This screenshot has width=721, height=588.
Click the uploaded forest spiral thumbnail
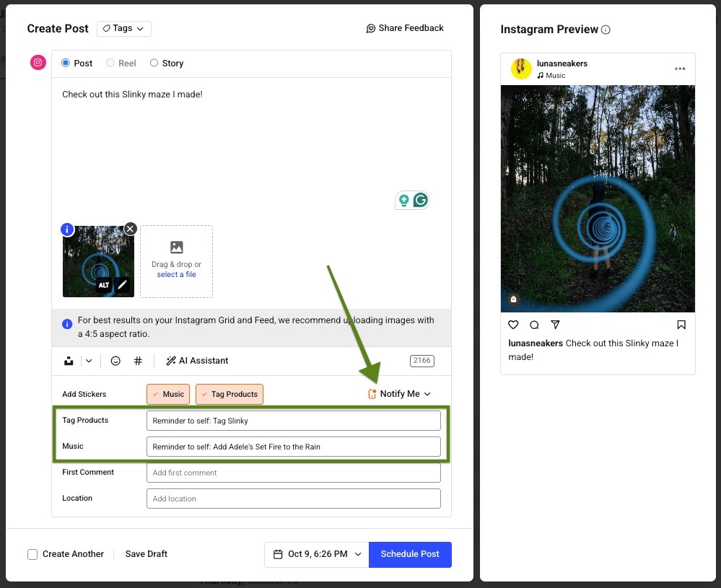pos(98,261)
